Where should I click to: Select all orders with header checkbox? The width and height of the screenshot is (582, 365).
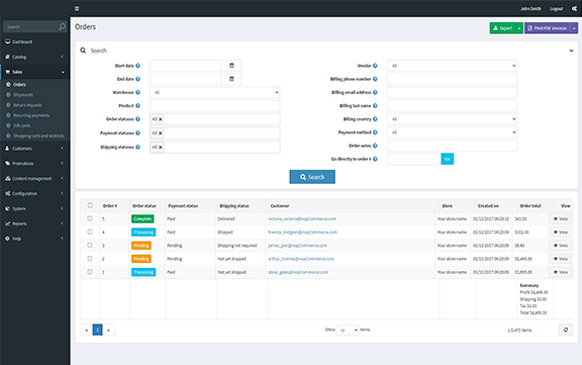point(90,205)
